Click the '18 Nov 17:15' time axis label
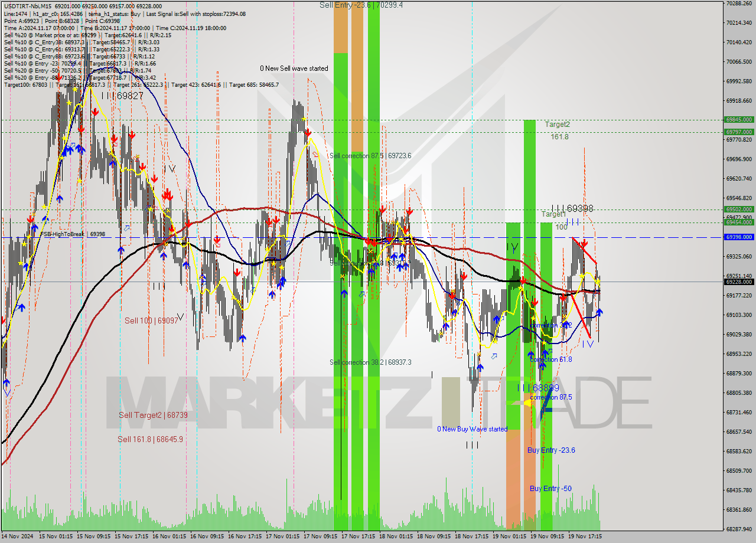This screenshot has width=756, height=543. [473, 537]
